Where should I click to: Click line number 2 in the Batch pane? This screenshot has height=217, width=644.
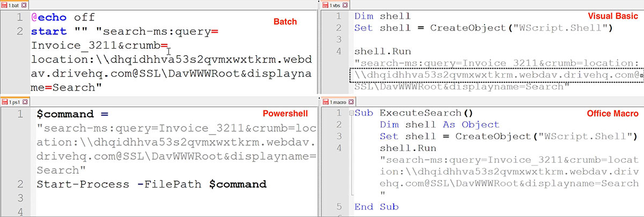point(18,32)
